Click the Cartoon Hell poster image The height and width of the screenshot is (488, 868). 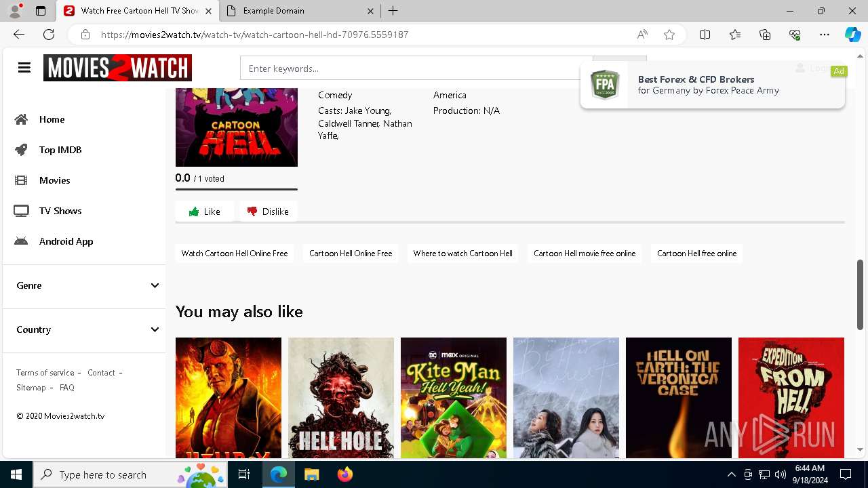click(x=237, y=127)
